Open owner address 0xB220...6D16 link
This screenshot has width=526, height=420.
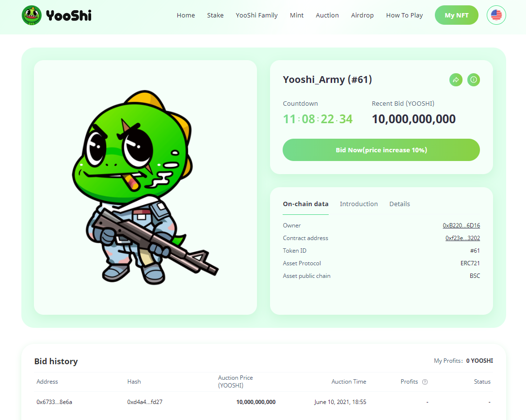click(461, 226)
